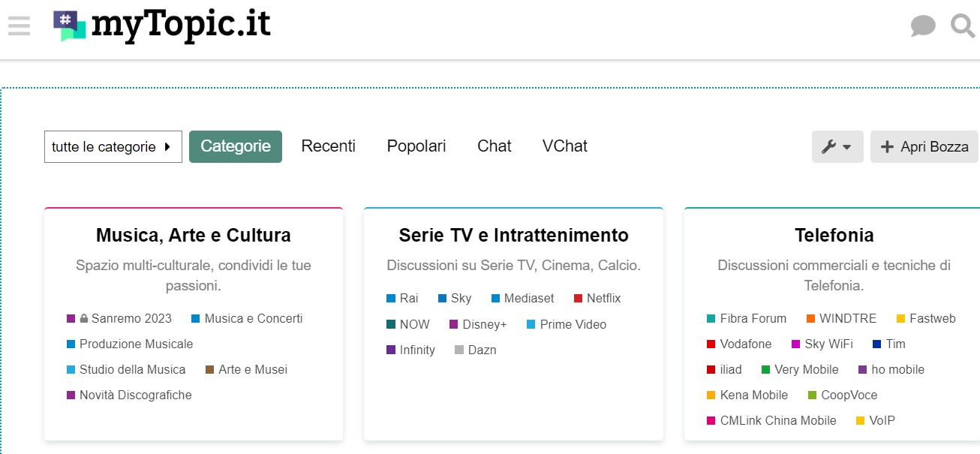Open the Fibra Forum subcategory
Viewport: 980px width, 454px height.
pos(753,319)
